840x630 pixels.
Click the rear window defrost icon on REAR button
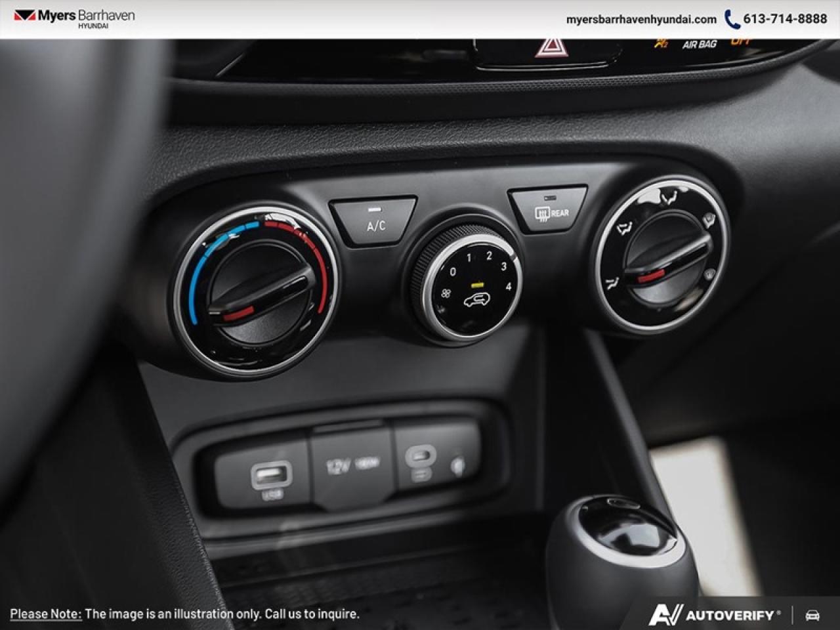(543, 211)
